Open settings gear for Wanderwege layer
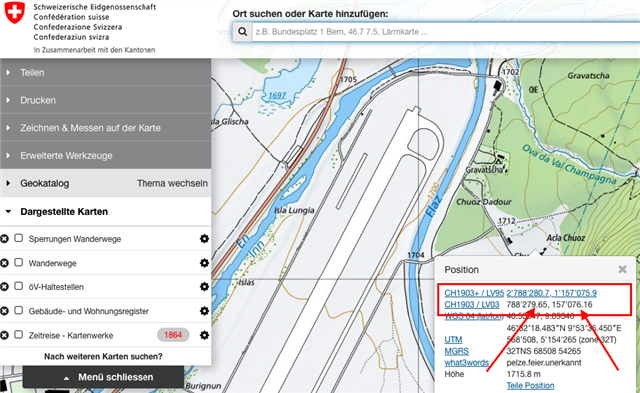Screen dimensions: 640x393 point(204,263)
